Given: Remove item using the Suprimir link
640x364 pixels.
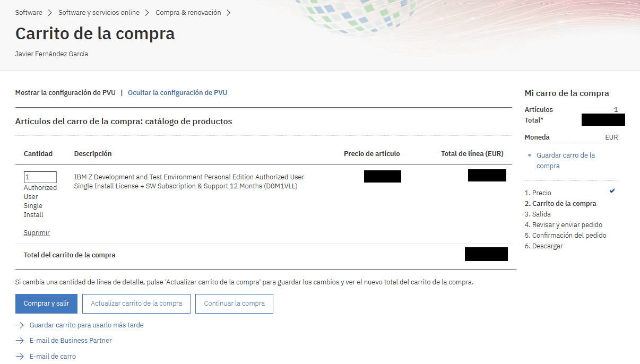Looking at the screenshot, I should click(x=37, y=233).
